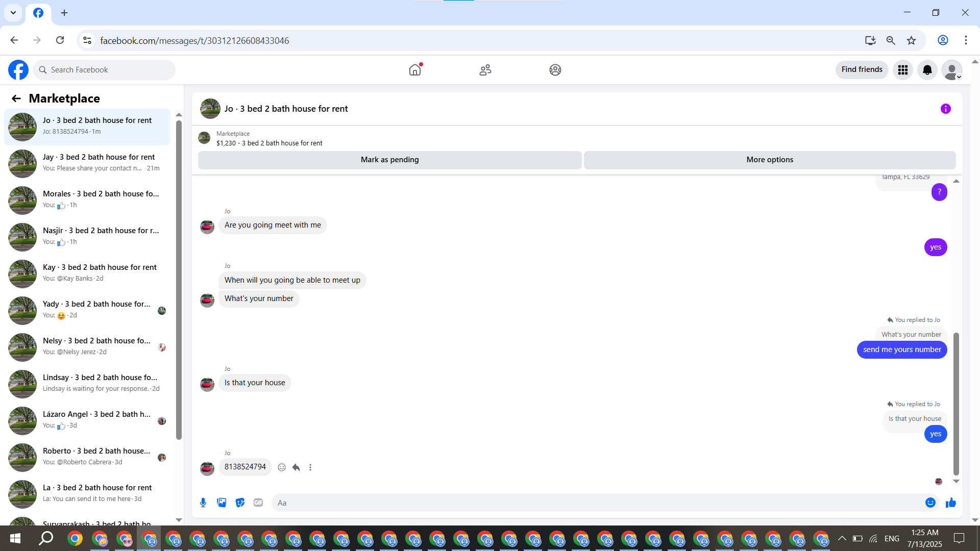Click the voice clip microphone icon
This screenshot has width=980, height=551.
[203, 503]
